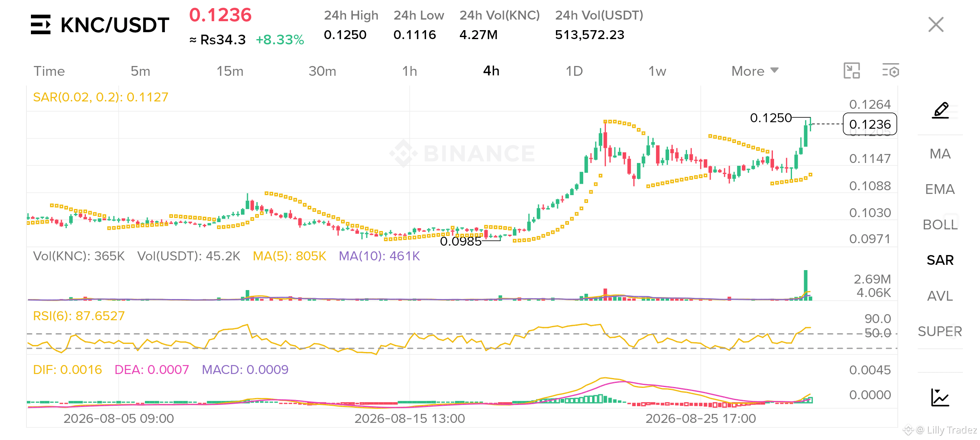Viewport: 980px width, 440px height.
Task: Click the 0.1250 high price marker
Action: 771,118
